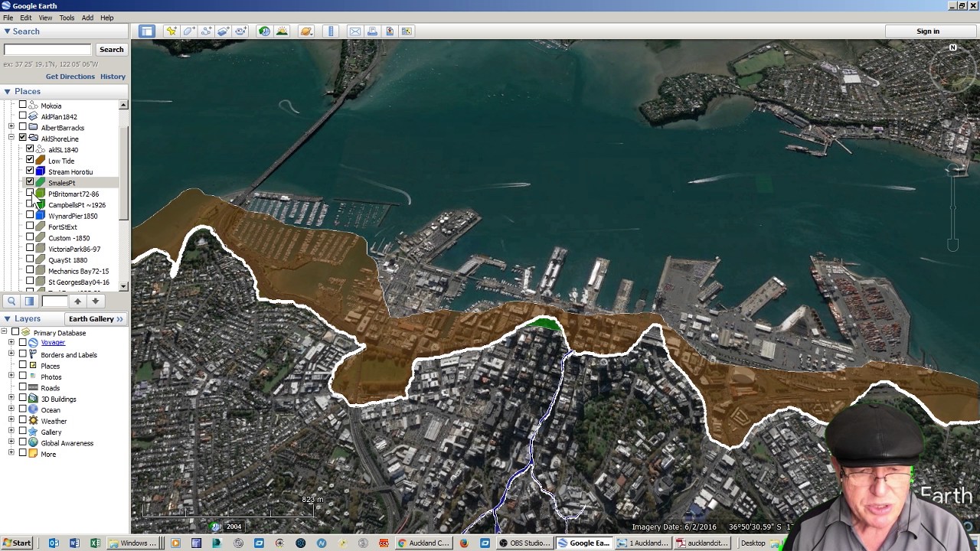Click the Places search magnifier icon

coord(11,301)
